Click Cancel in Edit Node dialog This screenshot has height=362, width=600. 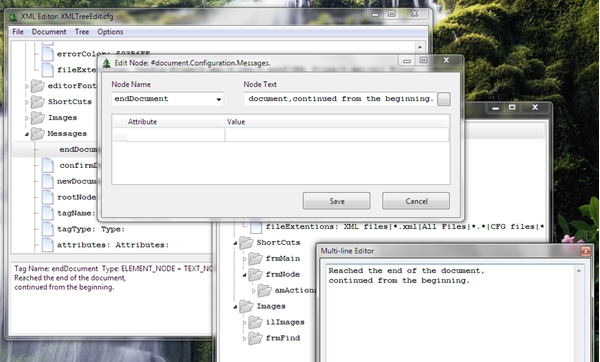pyautogui.click(x=416, y=201)
